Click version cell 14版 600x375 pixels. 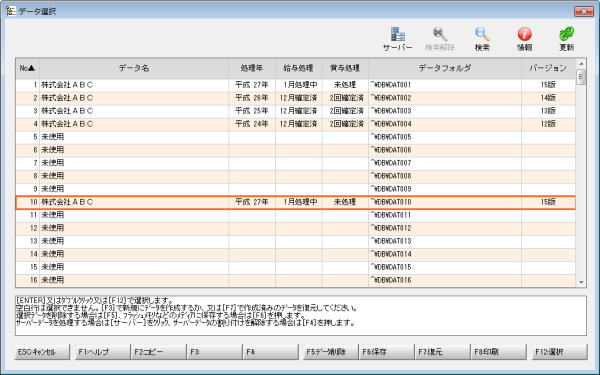tap(548, 98)
